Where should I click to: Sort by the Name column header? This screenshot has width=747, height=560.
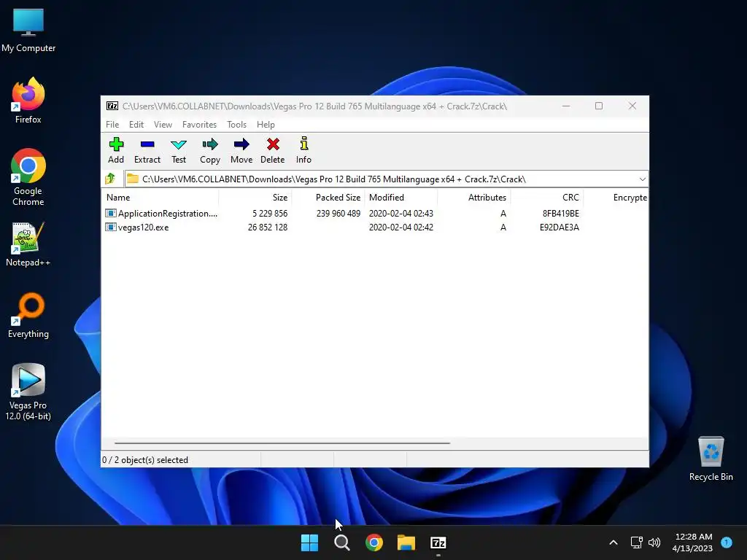[160, 197]
